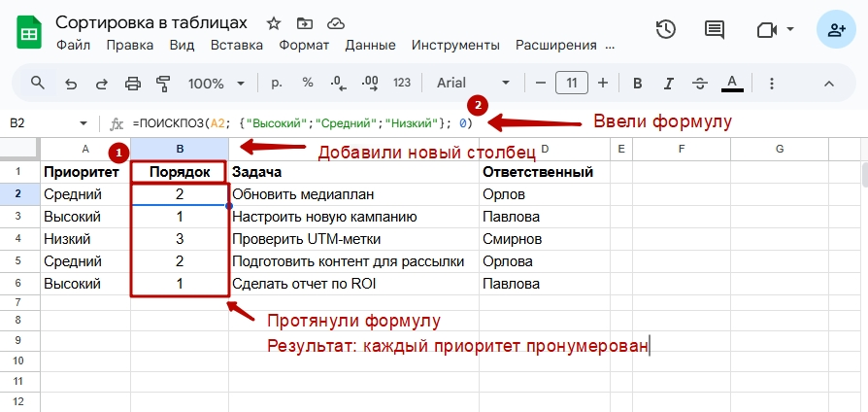Viewport: 868px width, 412px height.
Task: Select the column B header
Action: [180, 149]
